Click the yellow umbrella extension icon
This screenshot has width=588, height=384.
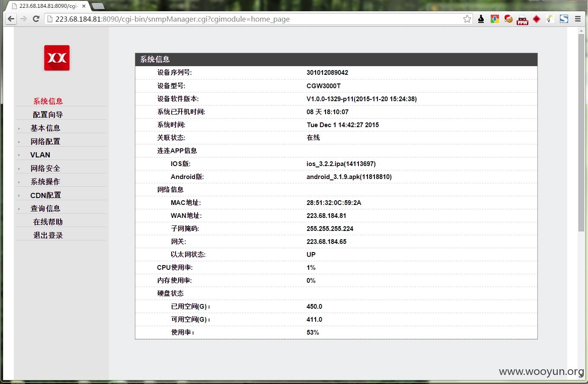point(550,19)
